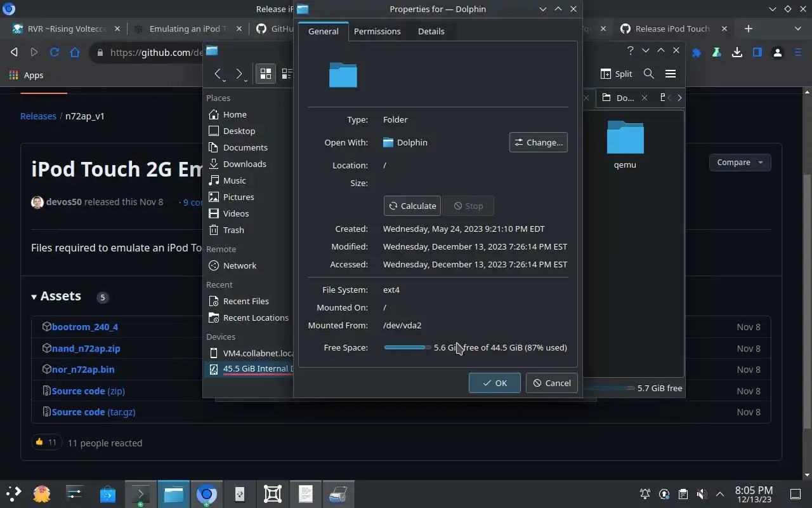Image resolution: width=812 pixels, height=508 pixels.
Task: Click Dolphin free space bar in status bar
Action: [608, 388]
